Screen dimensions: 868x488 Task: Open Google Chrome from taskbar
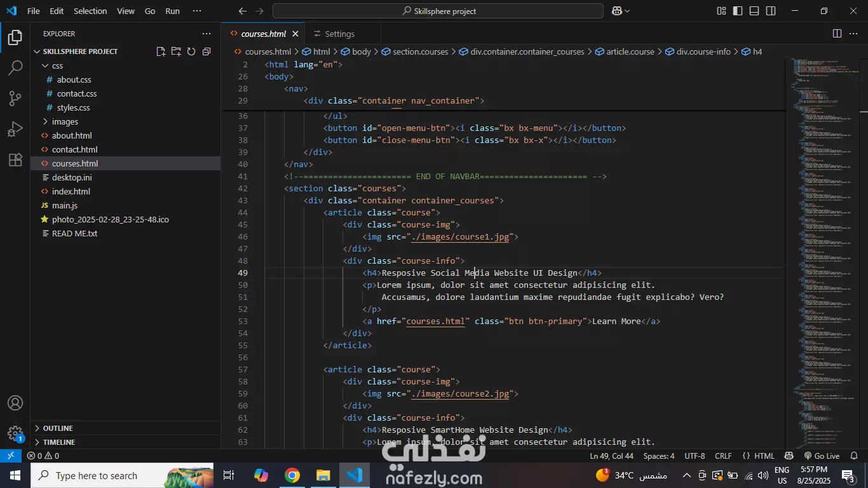click(x=292, y=475)
